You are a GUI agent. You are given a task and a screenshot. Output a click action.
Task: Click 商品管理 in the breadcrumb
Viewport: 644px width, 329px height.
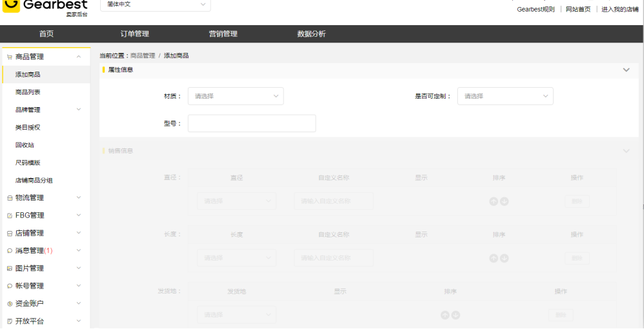pyautogui.click(x=143, y=55)
